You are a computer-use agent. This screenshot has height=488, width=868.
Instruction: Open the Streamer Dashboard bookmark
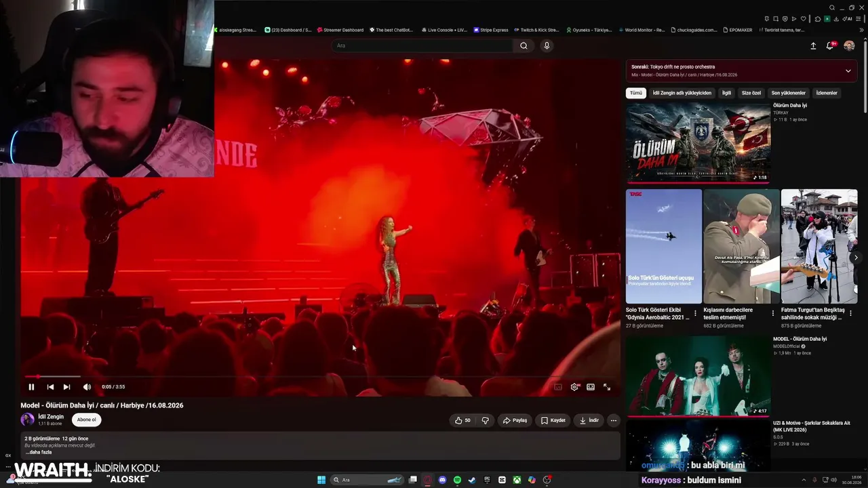[340, 30]
